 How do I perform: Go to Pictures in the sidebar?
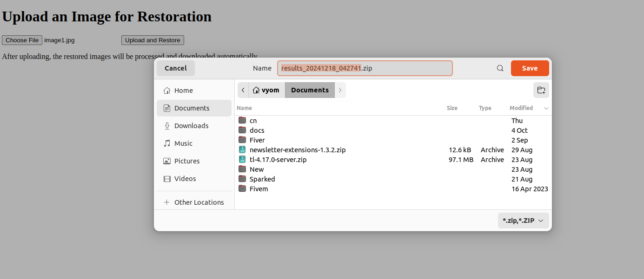click(187, 161)
